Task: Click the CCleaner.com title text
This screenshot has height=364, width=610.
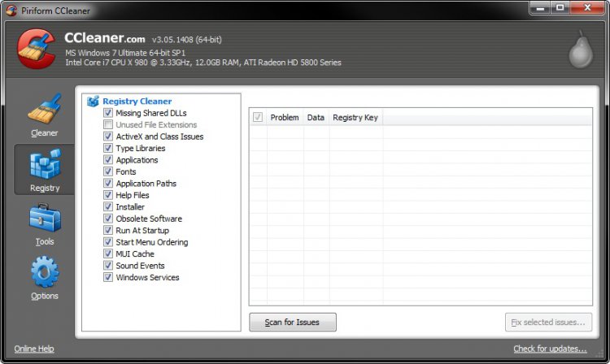Action: pos(105,38)
